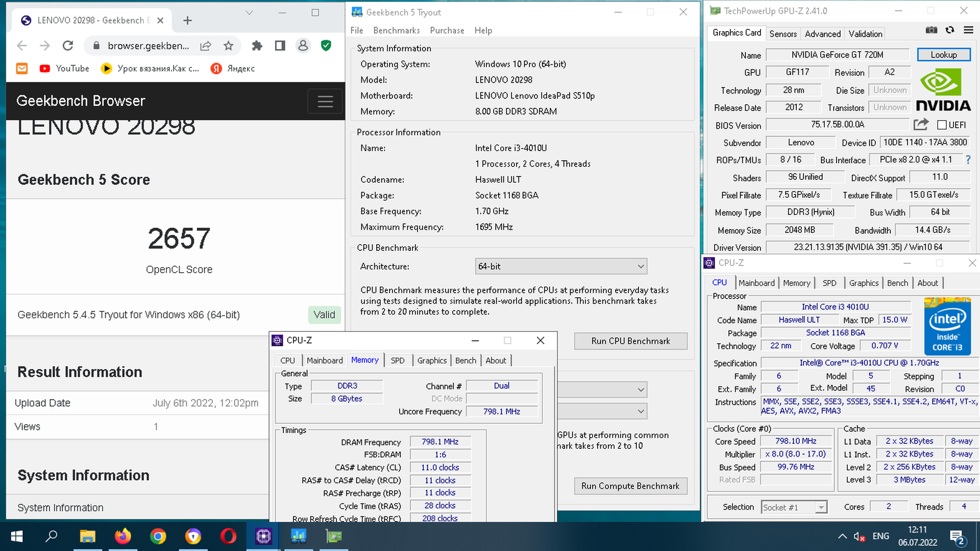Screen dimensions: 980x551
Task: Click the green shield extension icon
Action: 326,46
